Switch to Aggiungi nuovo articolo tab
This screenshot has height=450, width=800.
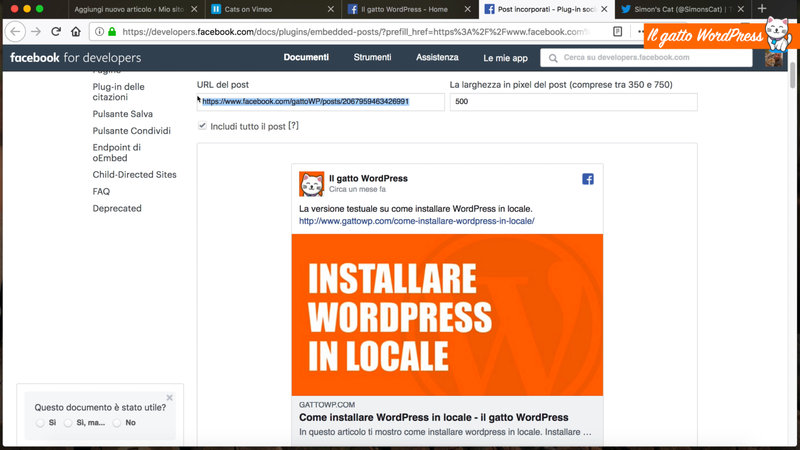(x=129, y=9)
